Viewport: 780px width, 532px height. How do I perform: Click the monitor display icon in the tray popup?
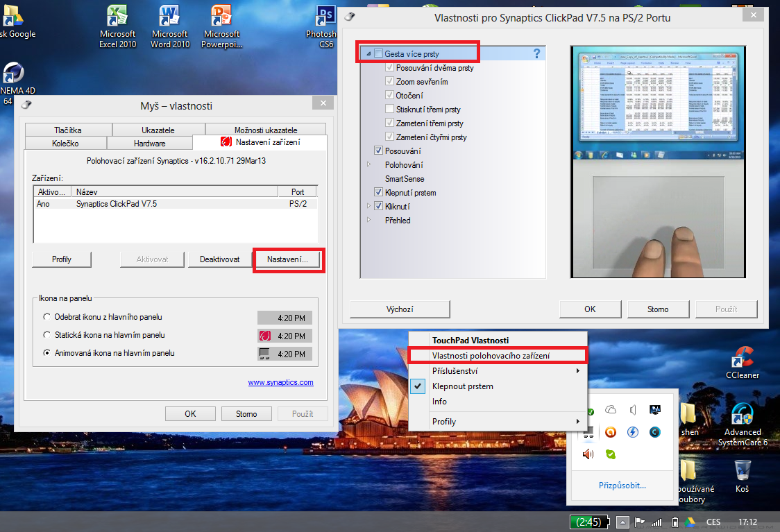pos(655,410)
